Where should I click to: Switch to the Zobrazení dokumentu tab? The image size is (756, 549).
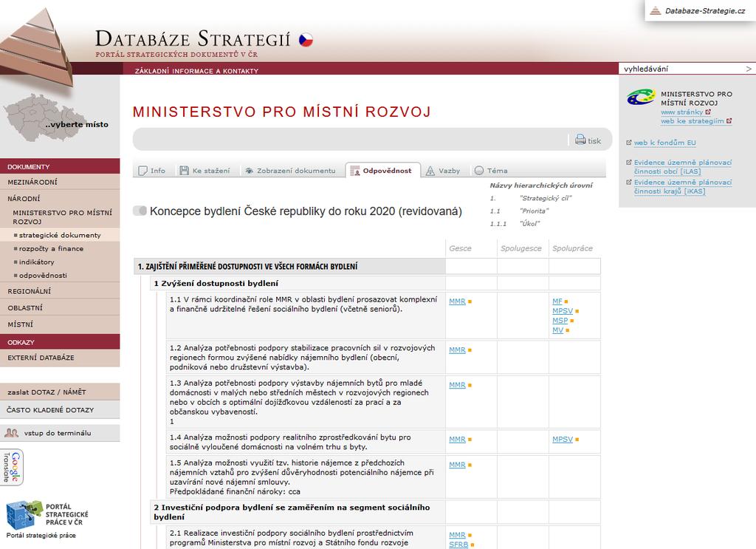tap(290, 171)
